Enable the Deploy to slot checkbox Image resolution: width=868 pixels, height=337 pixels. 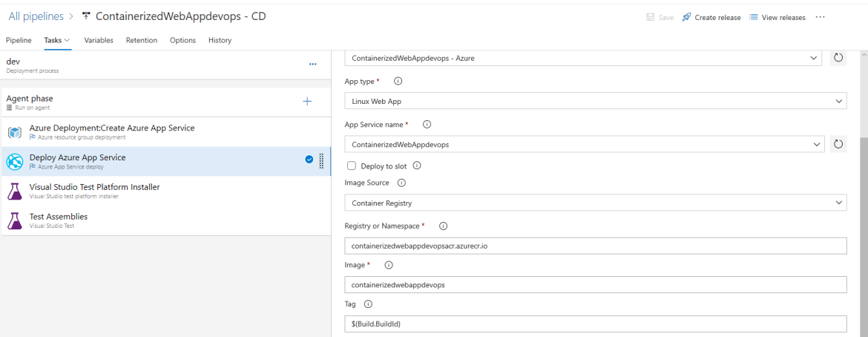click(x=351, y=166)
